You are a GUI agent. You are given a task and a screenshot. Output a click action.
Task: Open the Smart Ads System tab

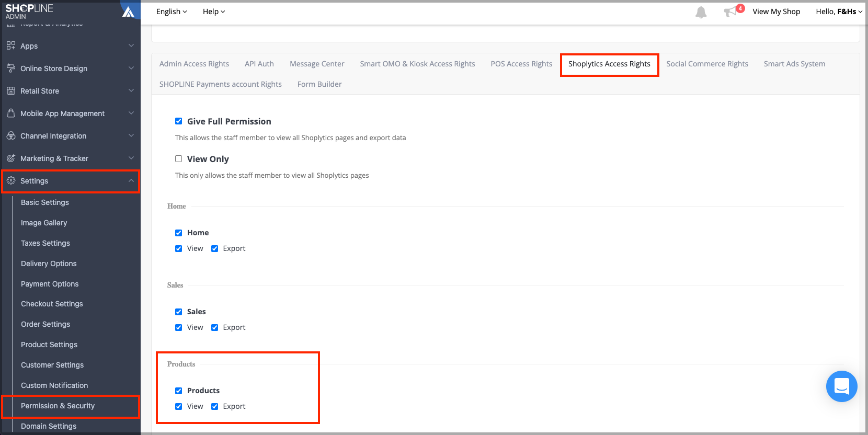794,64
